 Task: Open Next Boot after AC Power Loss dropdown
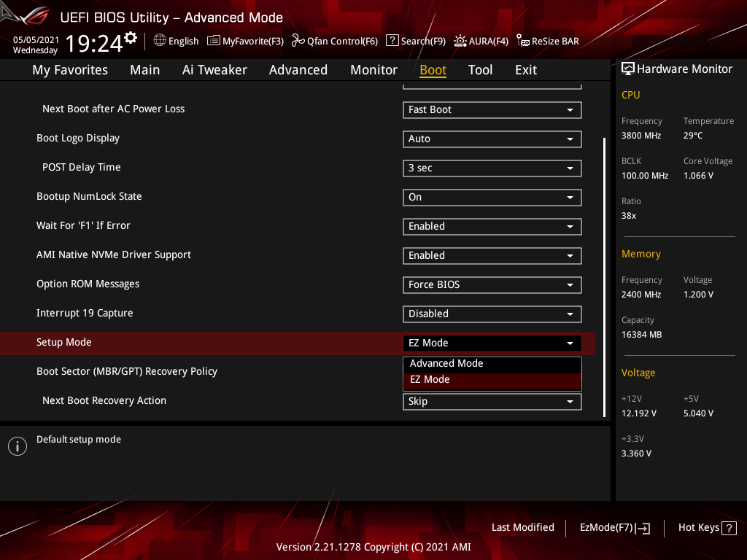click(492, 109)
